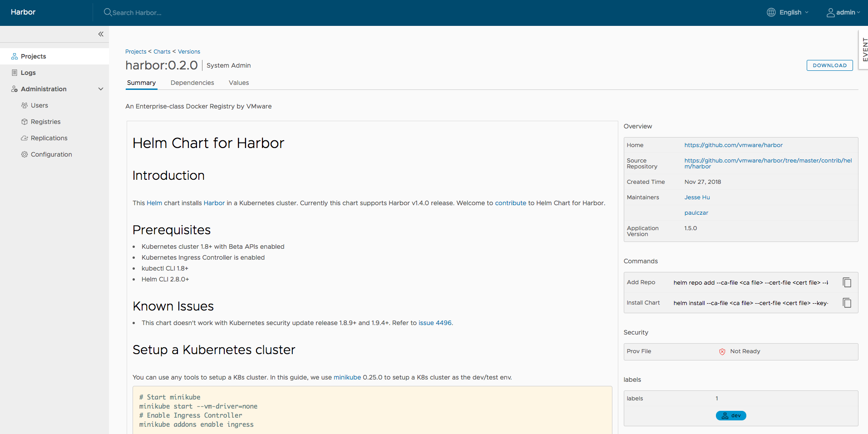Click the Replications cloud icon
Screen dimensions: 868x434
pos(25,138)
